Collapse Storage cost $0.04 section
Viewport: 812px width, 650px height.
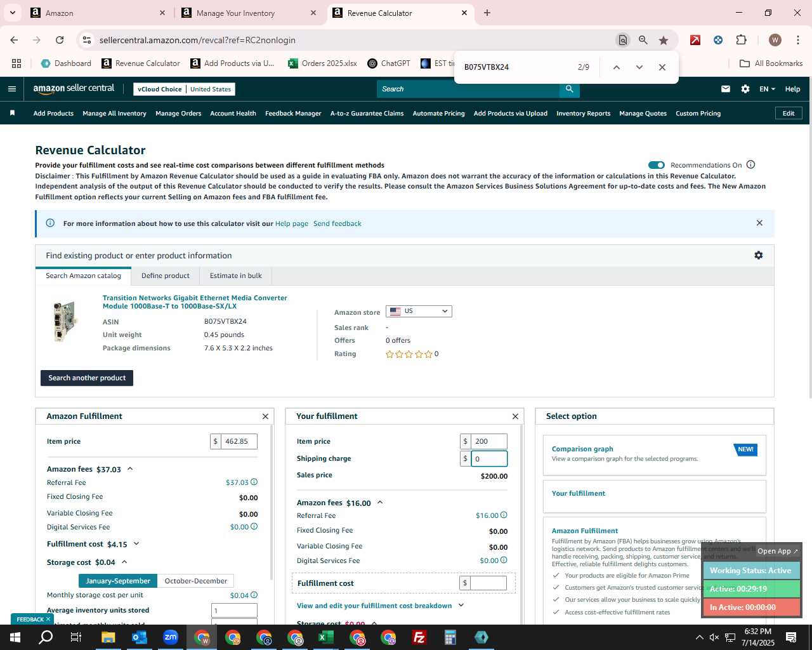[124, 562]
